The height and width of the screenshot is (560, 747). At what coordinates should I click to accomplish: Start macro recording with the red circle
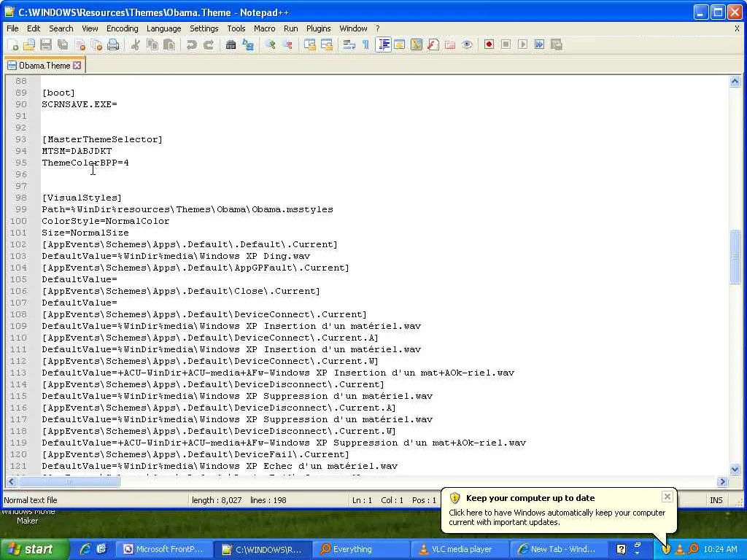point(489,44)
